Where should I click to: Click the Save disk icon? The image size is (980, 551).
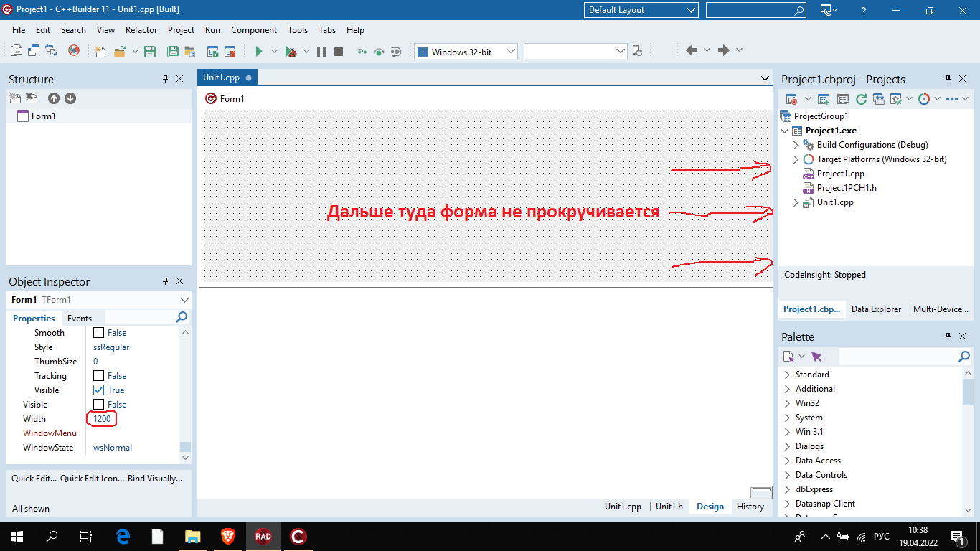click(150, 51)
